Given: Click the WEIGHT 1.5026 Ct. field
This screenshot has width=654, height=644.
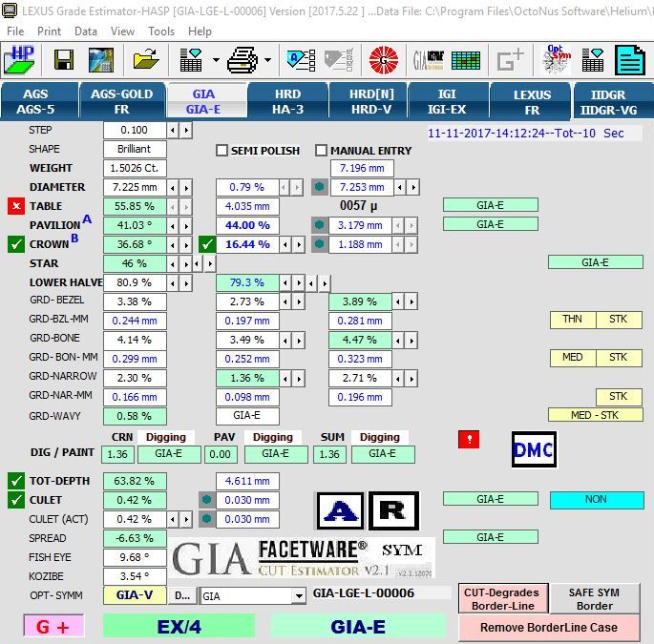Looking at the screenshot, I should click(x=135, y=168).
